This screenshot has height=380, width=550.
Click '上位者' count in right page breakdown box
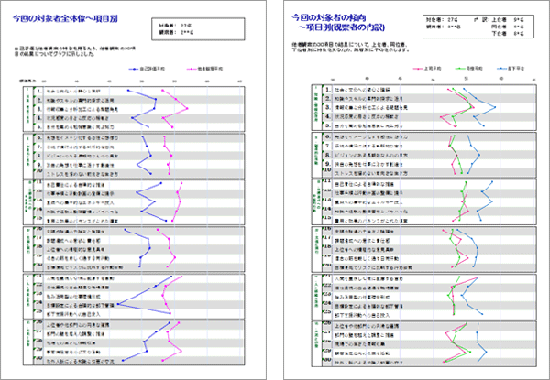508,20
